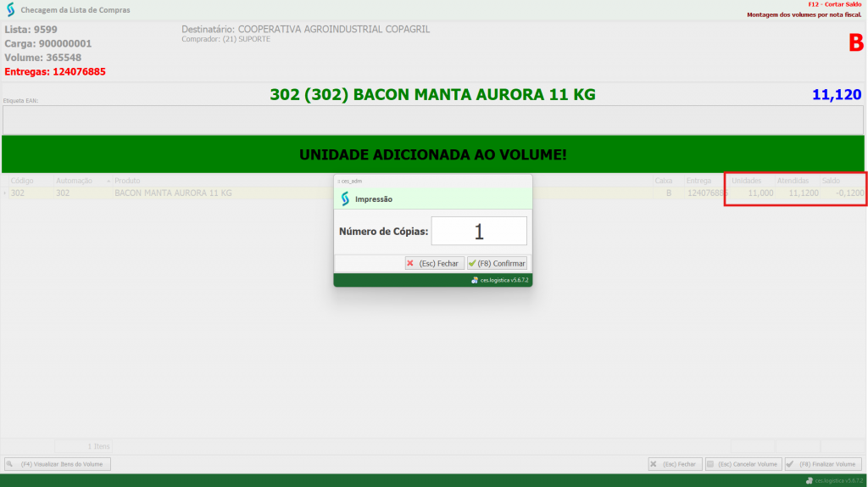
Task: Click the Produto column header
Action: [x=127, y=181]
